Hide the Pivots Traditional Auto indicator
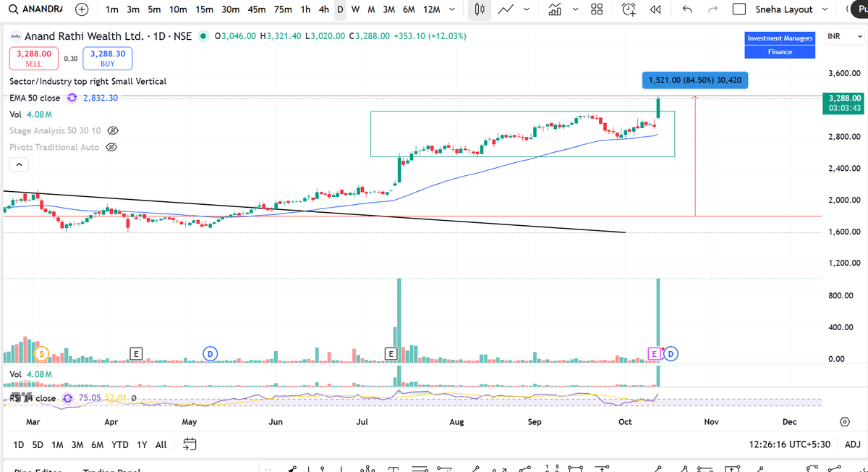The height and width of the screenshot is (472, 868). click(x=111, y=147)
